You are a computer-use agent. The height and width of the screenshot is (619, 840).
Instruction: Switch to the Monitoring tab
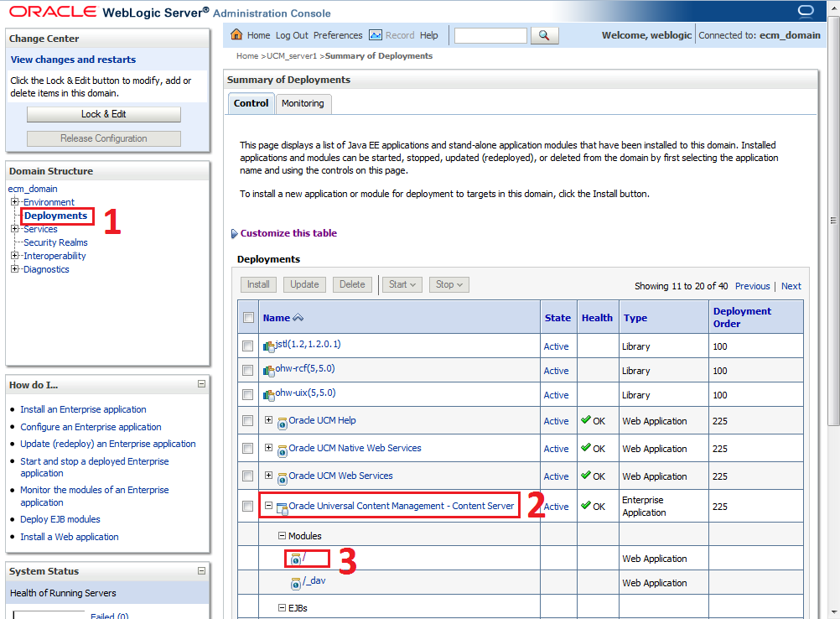(x=303, y=103)
